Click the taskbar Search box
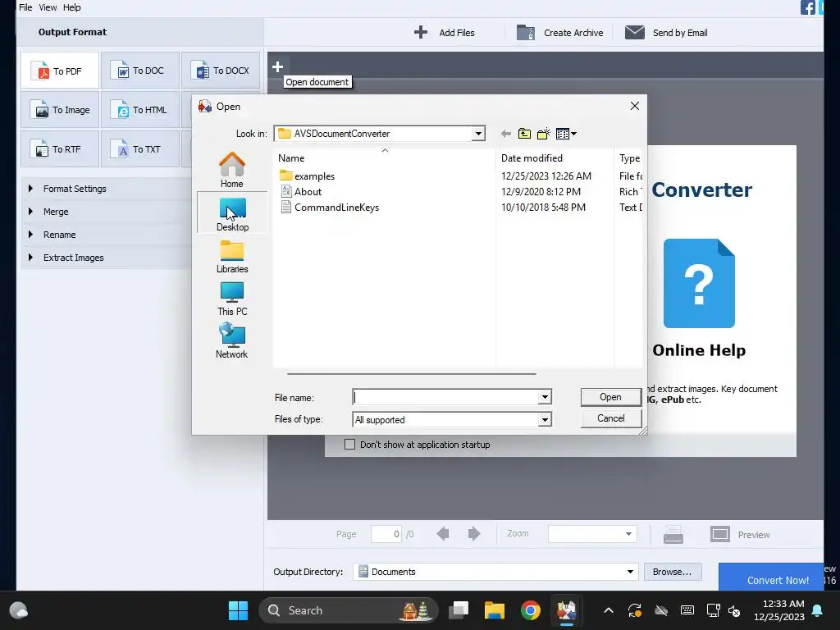This screenshot has height=630, width=840. [348, 610]
